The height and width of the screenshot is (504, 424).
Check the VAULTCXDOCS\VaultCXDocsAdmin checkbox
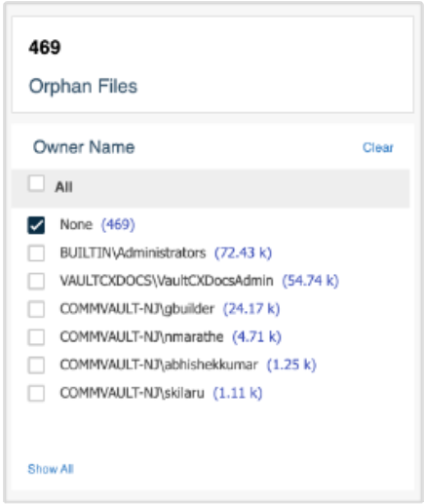[x=36, y=281]
